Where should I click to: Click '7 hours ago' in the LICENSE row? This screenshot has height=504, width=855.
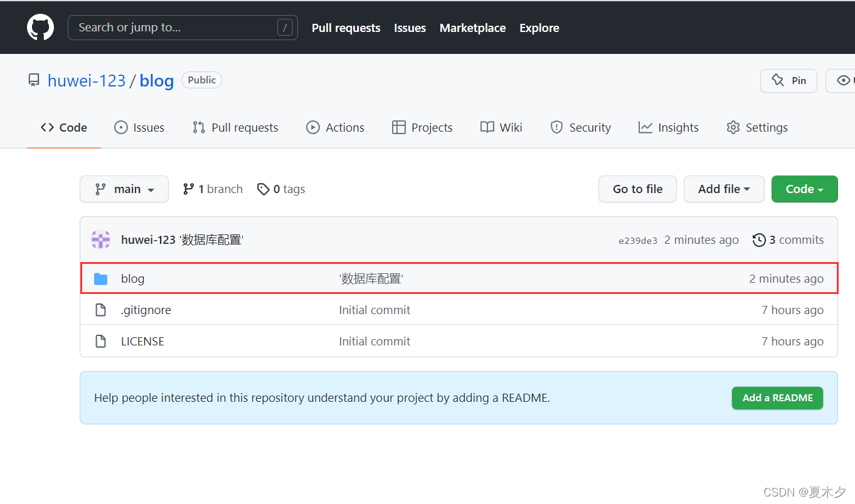click(x=793, y=342)
